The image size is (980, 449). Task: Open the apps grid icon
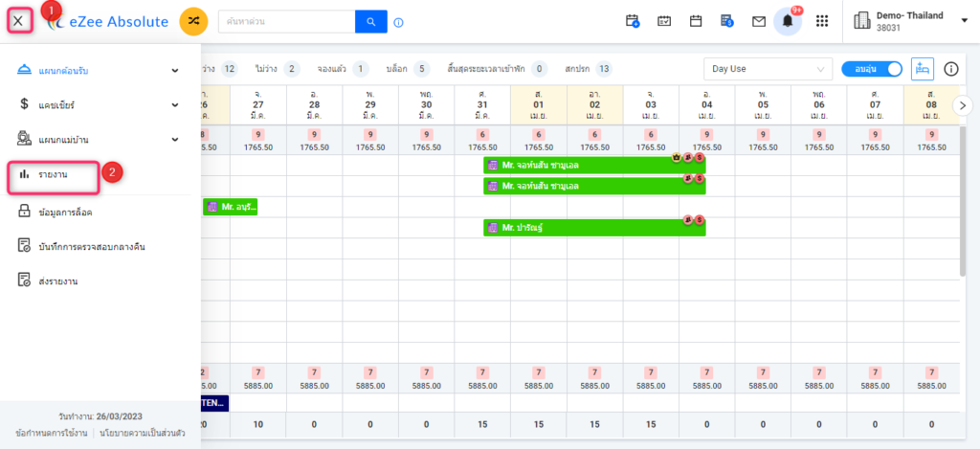(822, 21)
